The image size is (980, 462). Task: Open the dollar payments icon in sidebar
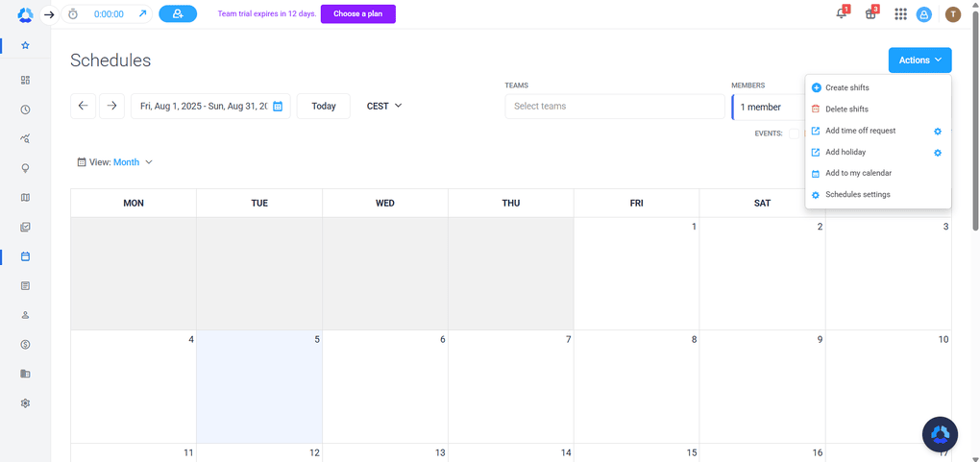[25, 345]
